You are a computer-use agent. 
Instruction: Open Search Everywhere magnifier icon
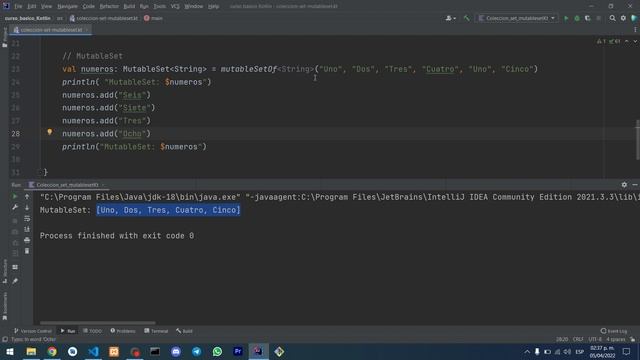click(x=612, y=18)
